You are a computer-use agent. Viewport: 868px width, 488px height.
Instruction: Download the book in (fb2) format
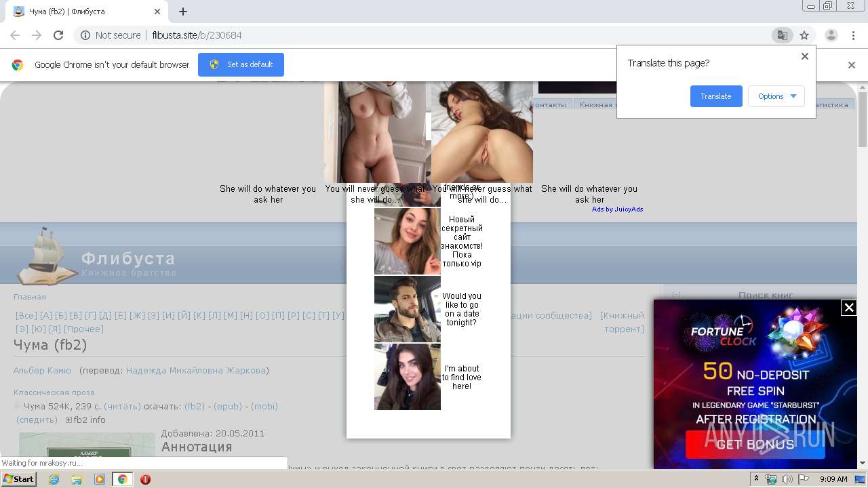click(x=195, y=407)
